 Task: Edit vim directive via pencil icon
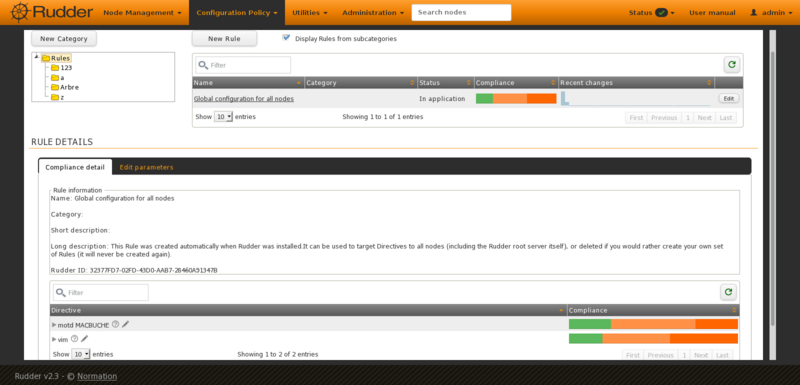85,339
